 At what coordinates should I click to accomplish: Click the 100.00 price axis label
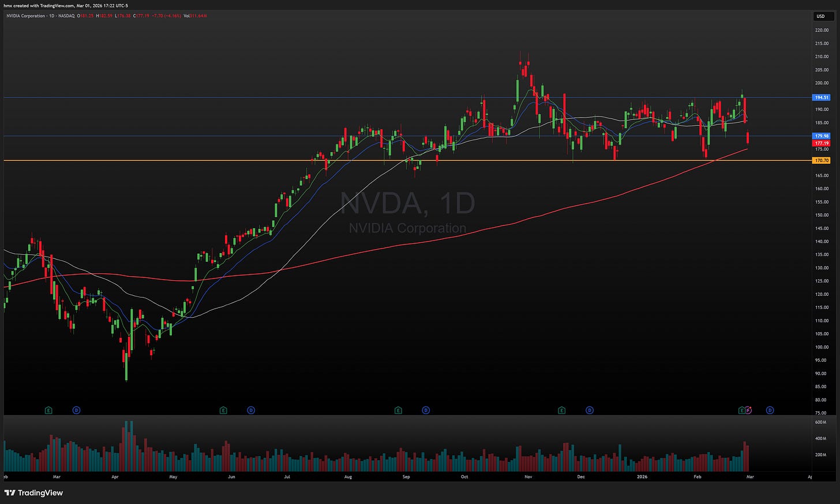[x=822, y=347]
